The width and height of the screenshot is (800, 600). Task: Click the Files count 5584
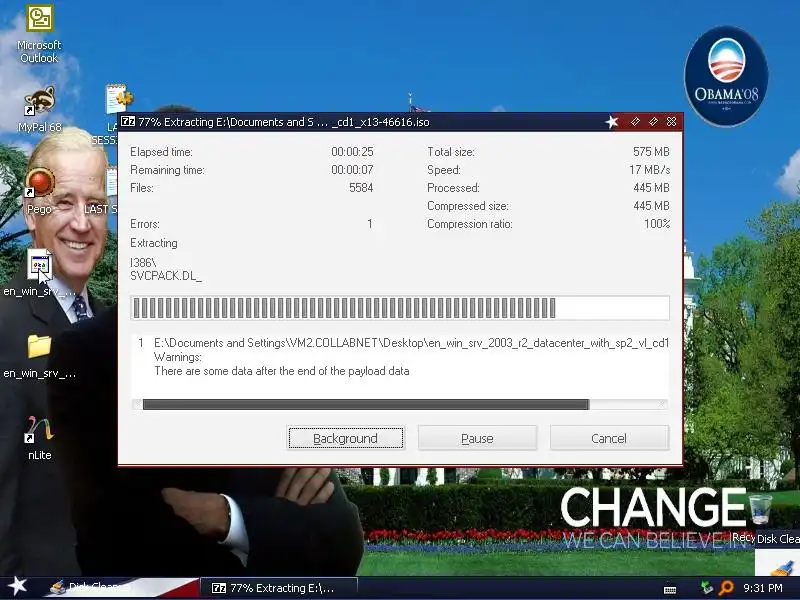point(361,188)
